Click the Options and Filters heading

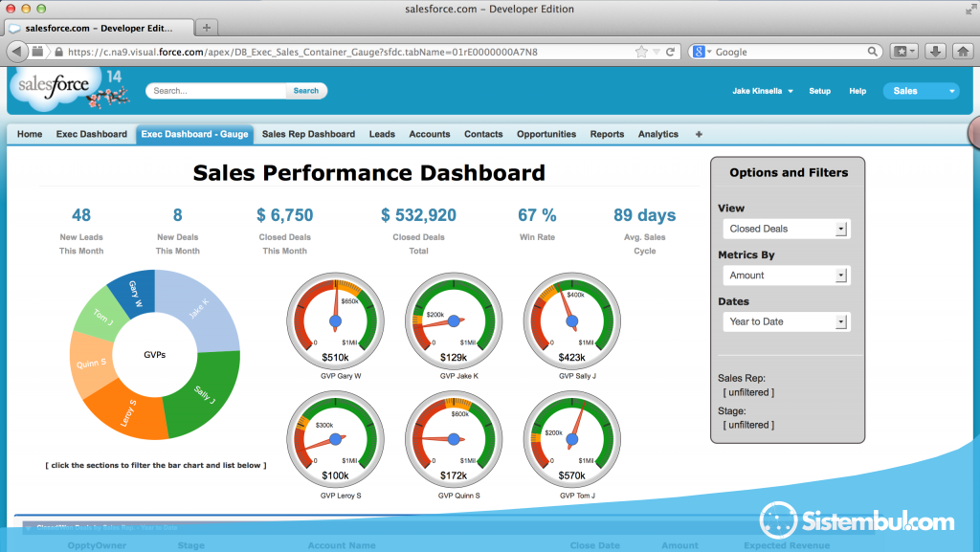pos(789,173)
